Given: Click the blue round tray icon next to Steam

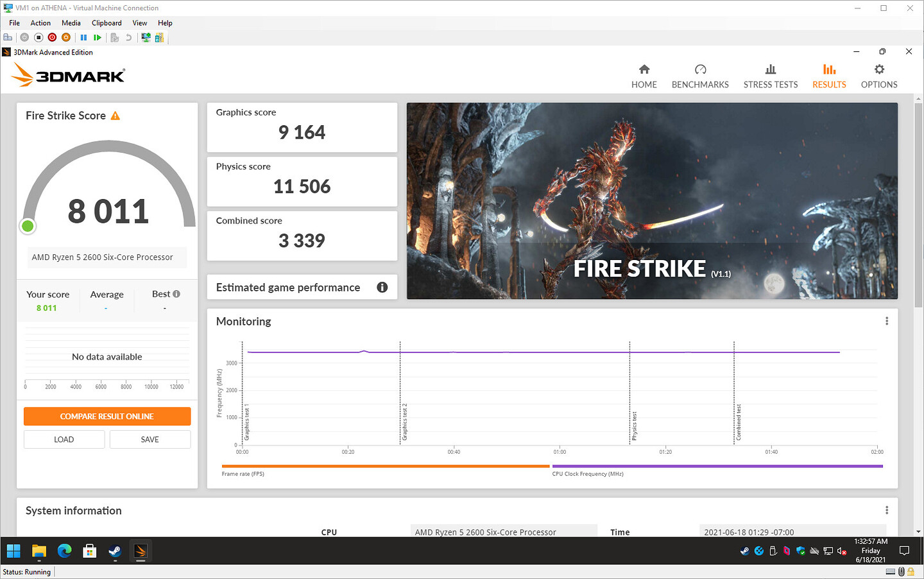Looking at the screenshot, I should tap(759, 551).
